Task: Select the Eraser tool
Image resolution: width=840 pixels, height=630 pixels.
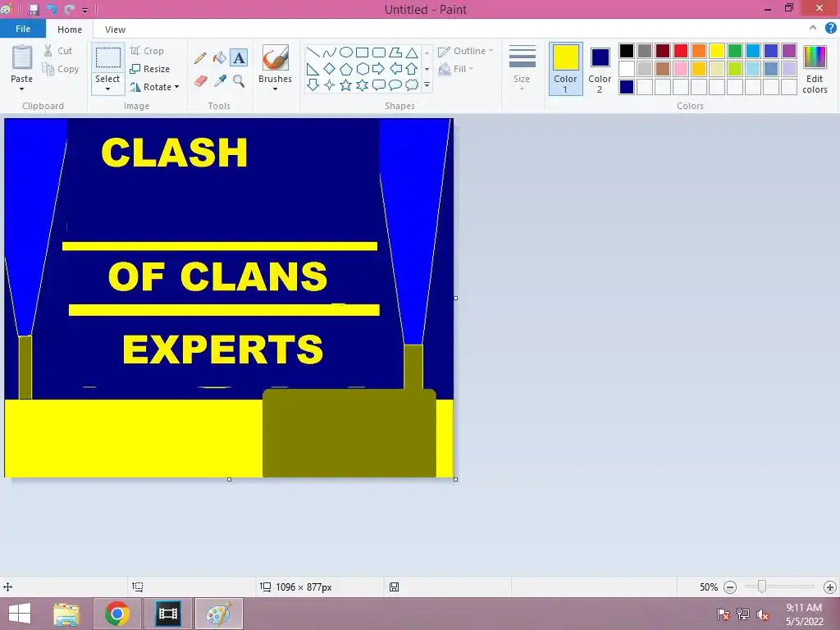Action: tap(200, 81)
